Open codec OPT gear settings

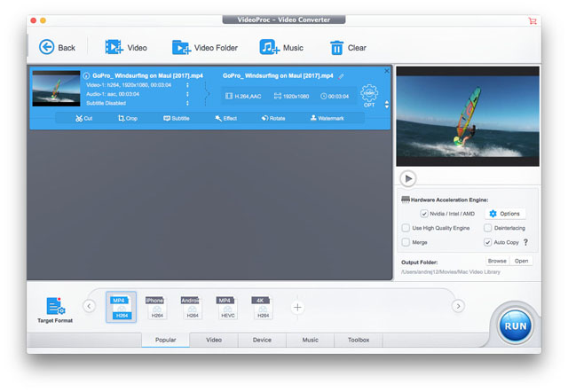tap(369, 94)
